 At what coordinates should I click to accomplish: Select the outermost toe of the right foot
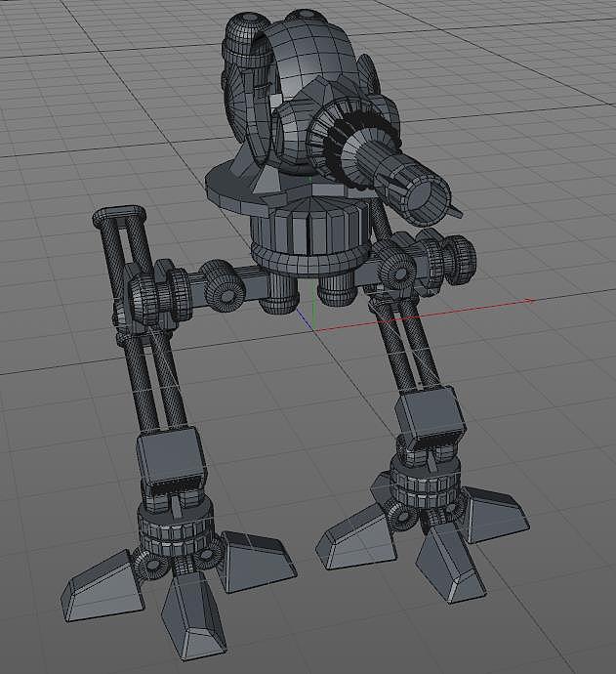tap(496, 514)
